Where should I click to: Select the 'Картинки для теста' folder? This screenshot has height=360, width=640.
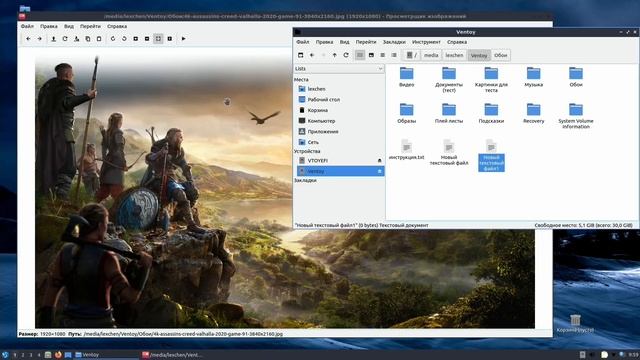pos(491,80)
